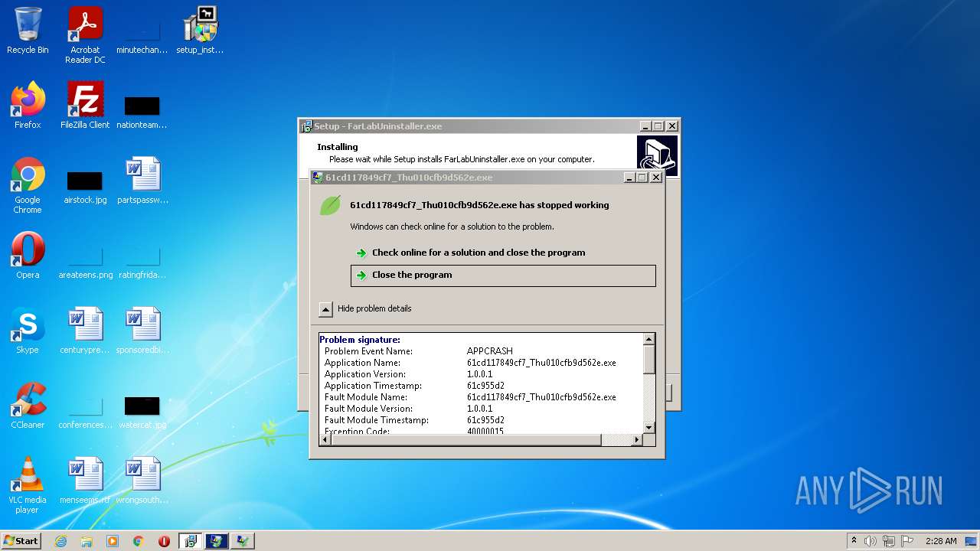Open Skype desktop shortcut
The width and height of the screenshot is (980, 551).
(28, 331)
